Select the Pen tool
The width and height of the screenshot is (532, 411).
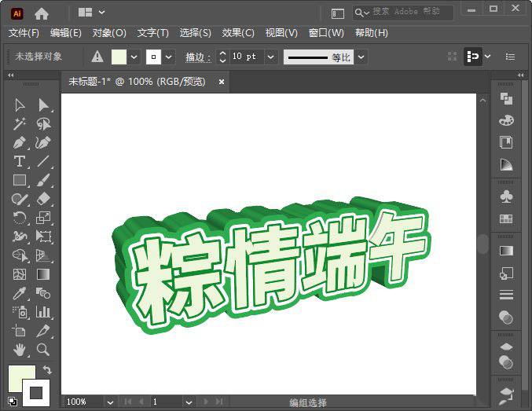point(20,143)
